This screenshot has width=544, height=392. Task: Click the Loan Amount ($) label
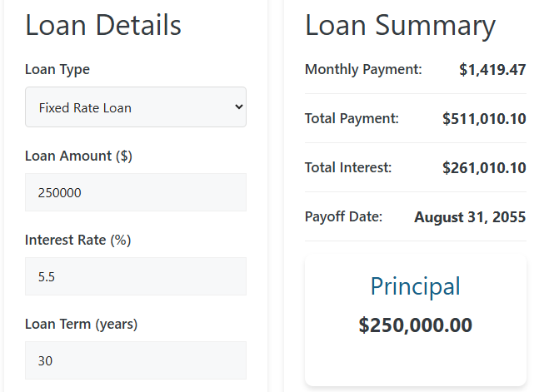[x=78, y=155]
